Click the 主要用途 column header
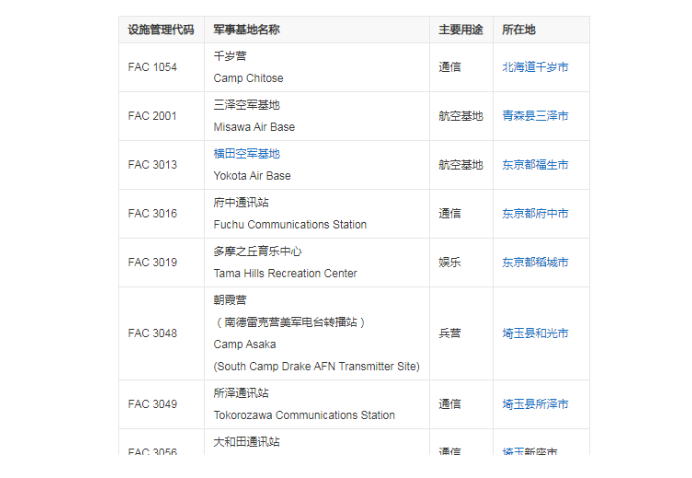This screenshot has height=478, width=692. [x=460, y=30]
